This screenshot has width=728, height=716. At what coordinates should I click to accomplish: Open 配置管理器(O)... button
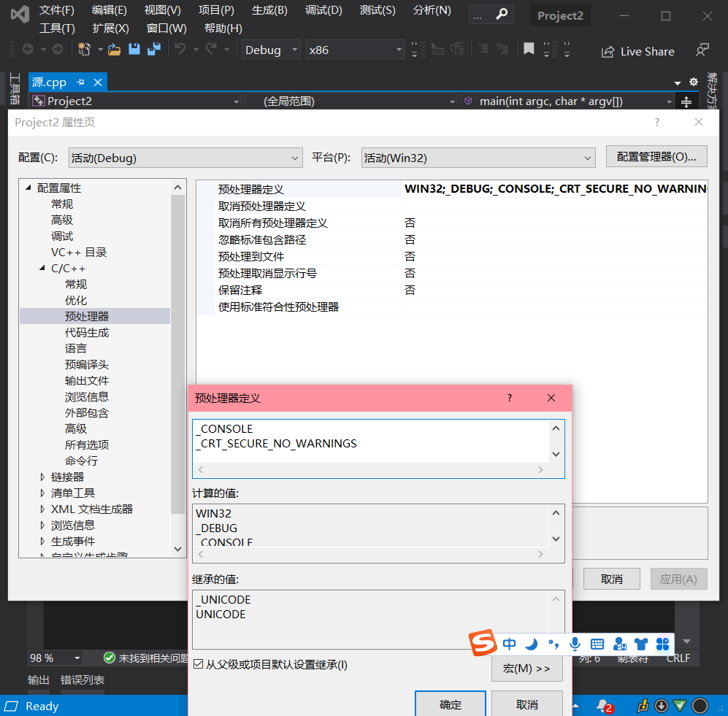656,156
